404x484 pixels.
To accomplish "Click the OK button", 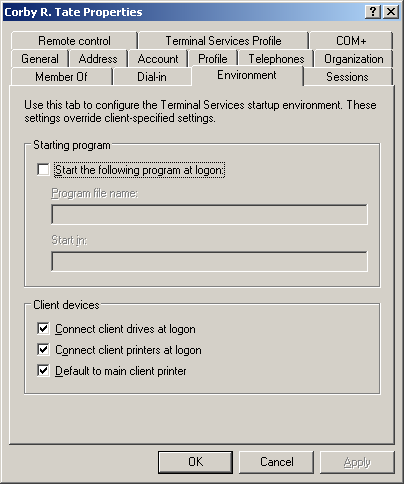I will point(195,462).
